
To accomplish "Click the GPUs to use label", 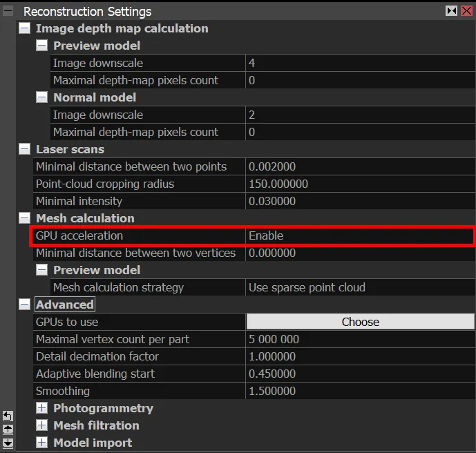I will coord(67,322).
